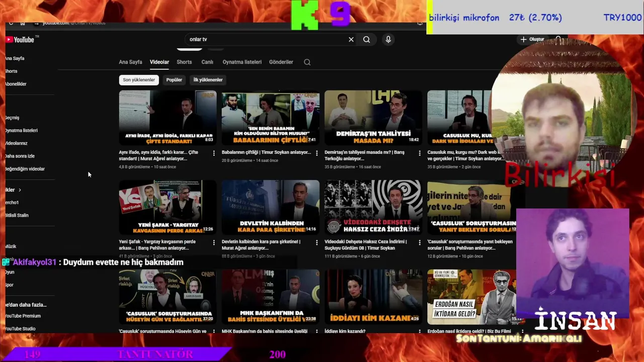
Task: Select the Son yüklenenler filter chip
Action: click(139, 80)
